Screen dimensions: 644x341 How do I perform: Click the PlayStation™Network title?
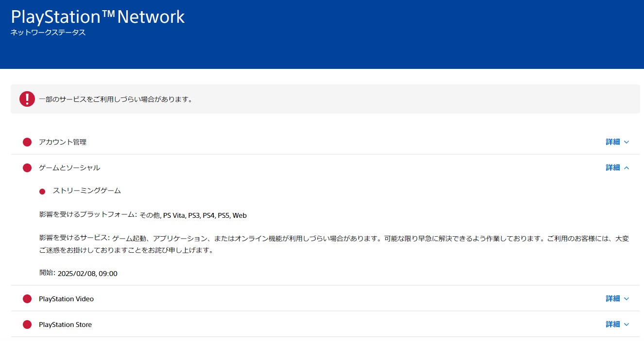(x=98, y=16)
